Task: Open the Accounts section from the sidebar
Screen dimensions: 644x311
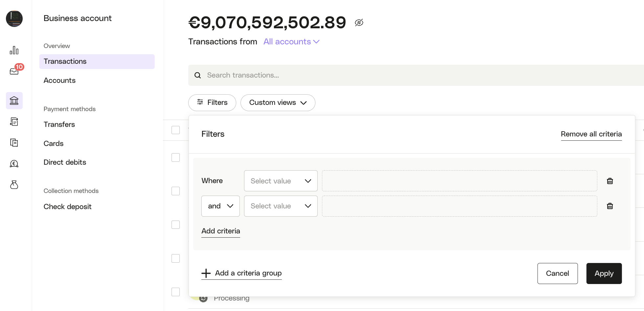Action: tap(59, 81)
